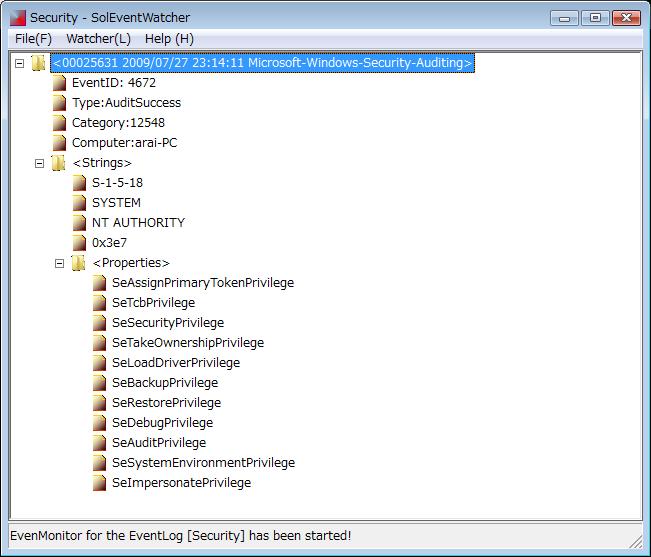Screen dimensions: 651x557
Task: Click the icon beside SeLoadDriverPrivilege
Action: (99, 363)
